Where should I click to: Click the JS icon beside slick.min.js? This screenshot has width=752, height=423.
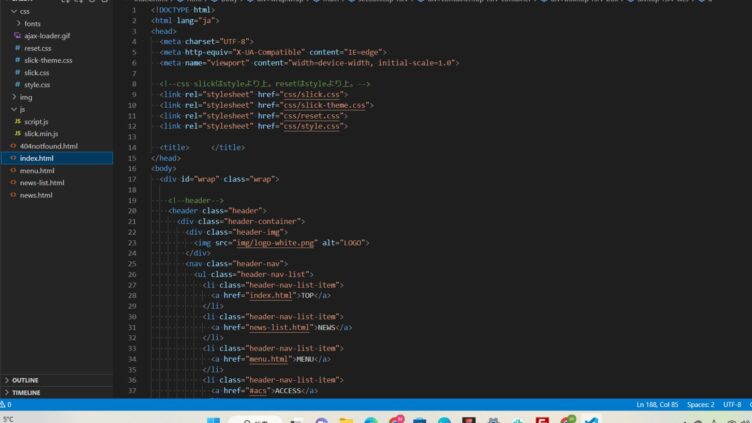point(17,133)
